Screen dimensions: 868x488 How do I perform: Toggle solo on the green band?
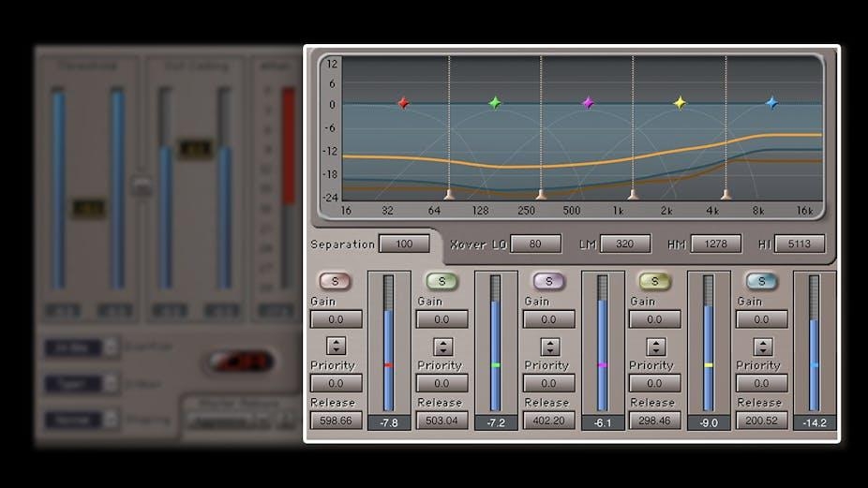pos(441,281)
